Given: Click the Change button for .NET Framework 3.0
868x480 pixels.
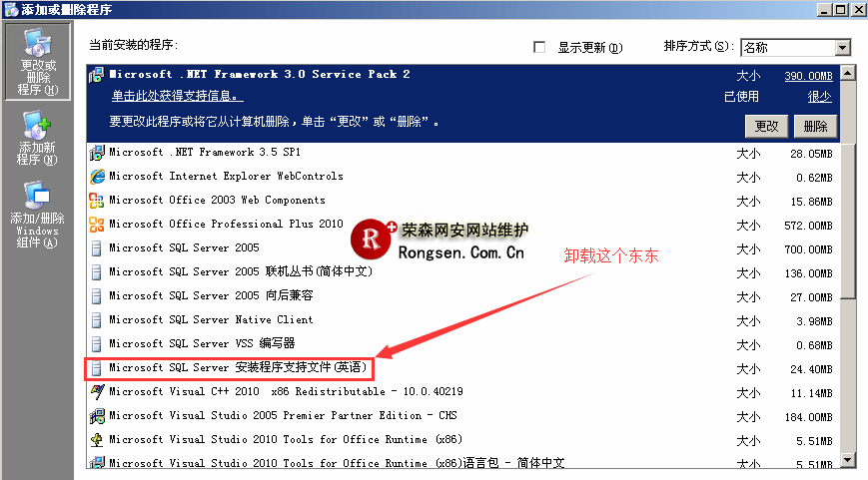Looking at the screenshot, I should (x=766, y=127).
